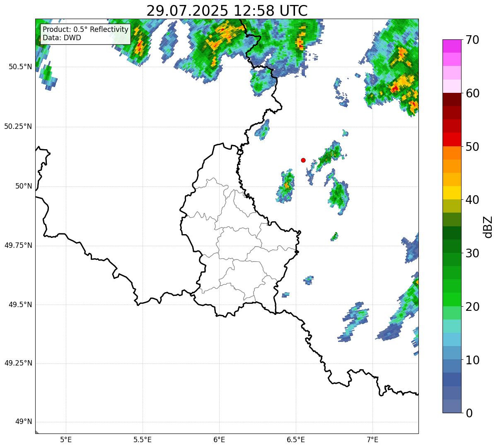Click the 'dBZ' colorbar axis label
This screenshot has width=498, height=448.
click(x=488, y=227)
